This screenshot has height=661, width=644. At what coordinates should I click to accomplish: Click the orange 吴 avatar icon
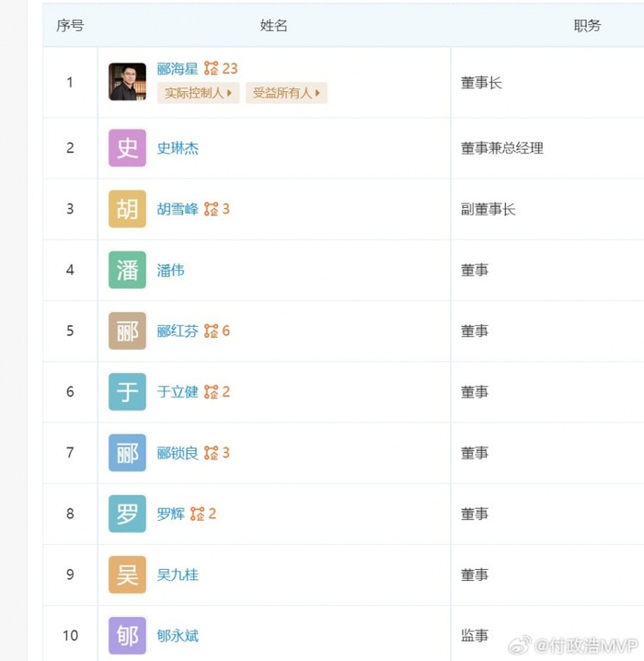tap(127, 574)
